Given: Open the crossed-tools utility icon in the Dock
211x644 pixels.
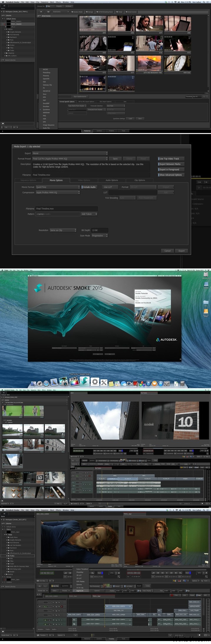Looking at the screenshot, I should (104, 383).
